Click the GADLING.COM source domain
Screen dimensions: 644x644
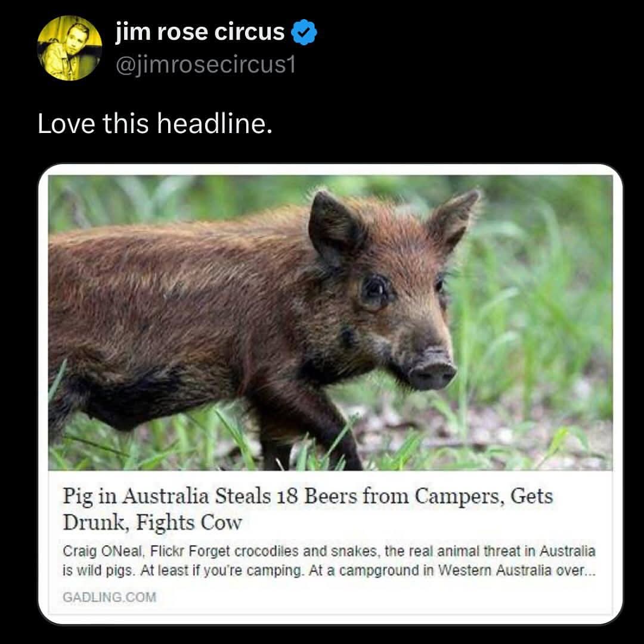tap(109, 597)
